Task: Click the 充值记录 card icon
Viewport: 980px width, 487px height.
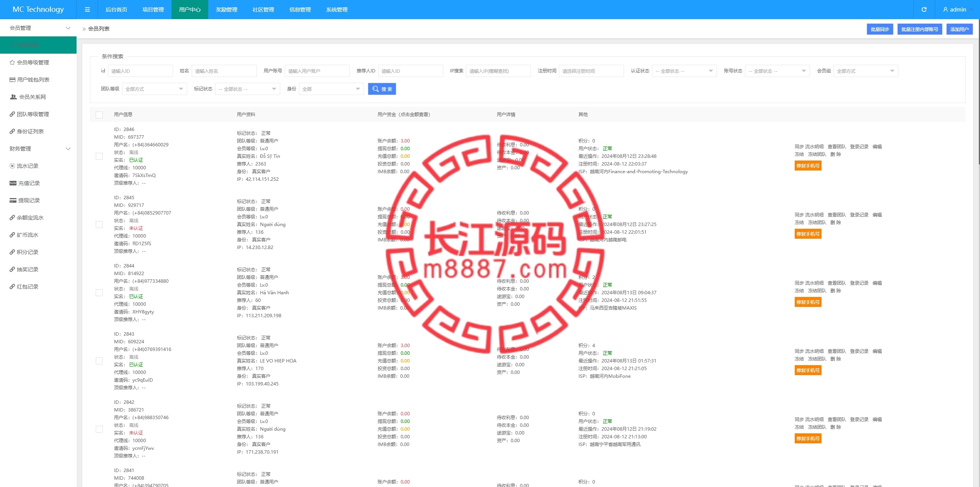Action: pyautogui.click(x=13, y=183)
